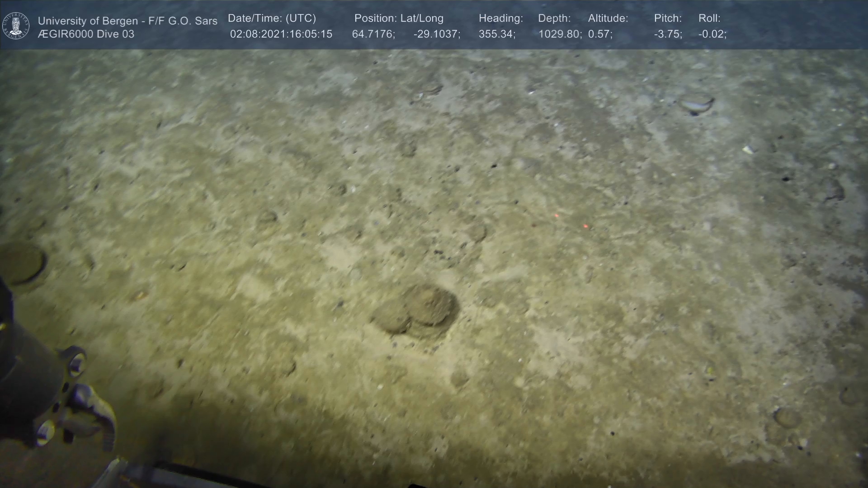Click the 'Heading:' label

tap(500, 19)
